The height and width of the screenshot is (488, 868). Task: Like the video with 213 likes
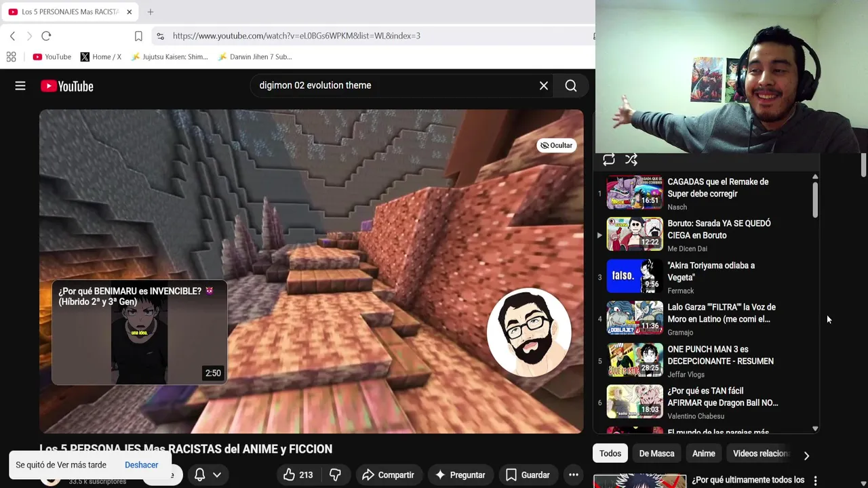click(298, 475)
